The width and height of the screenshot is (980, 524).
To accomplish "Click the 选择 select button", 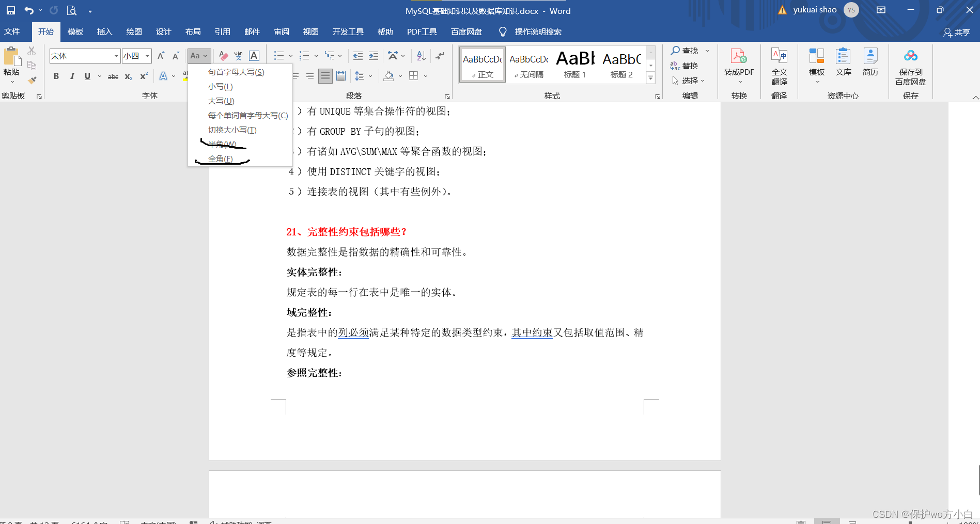I will click(688, 81).
